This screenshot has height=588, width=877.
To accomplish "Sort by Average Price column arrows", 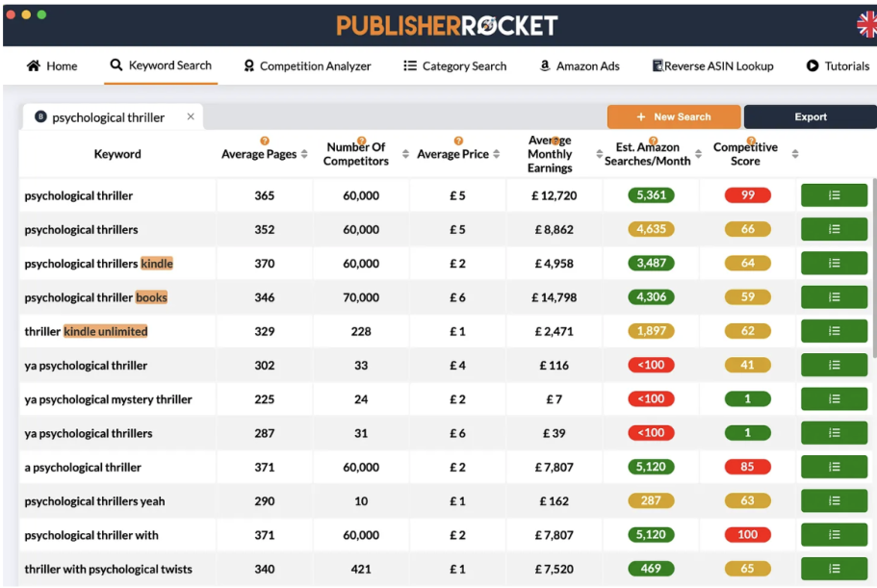I will pos(497,155).
